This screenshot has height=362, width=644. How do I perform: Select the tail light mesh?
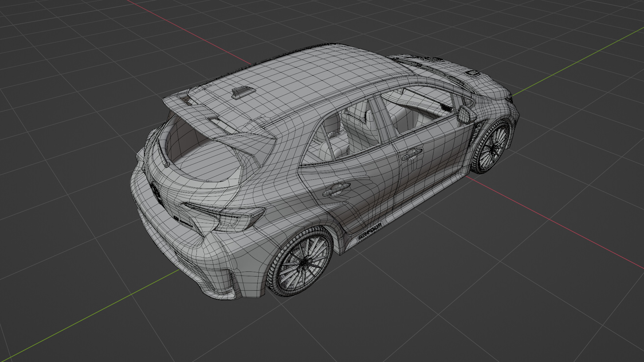(x=225, y=216)
